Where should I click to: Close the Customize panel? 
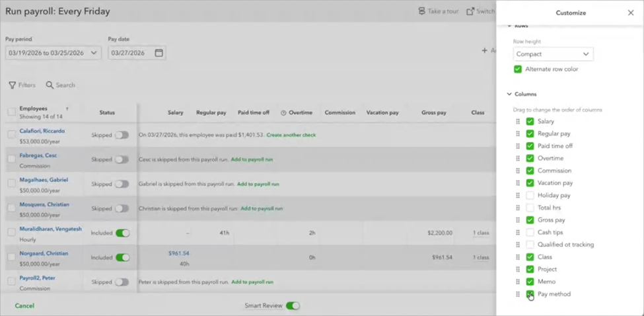click(x=630, y=13)
